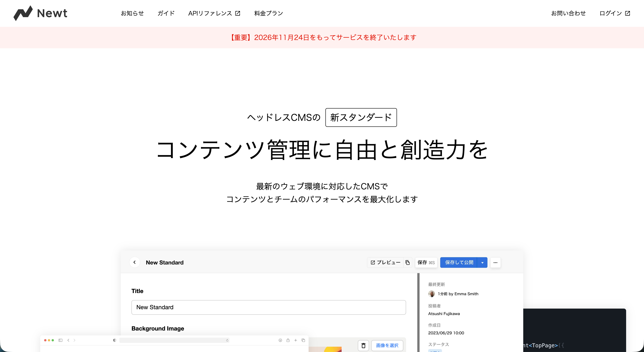Viewport: 644px width, 352px height.
Task: Open the publish options dropdown arrow
Action: tap(483, 262)
